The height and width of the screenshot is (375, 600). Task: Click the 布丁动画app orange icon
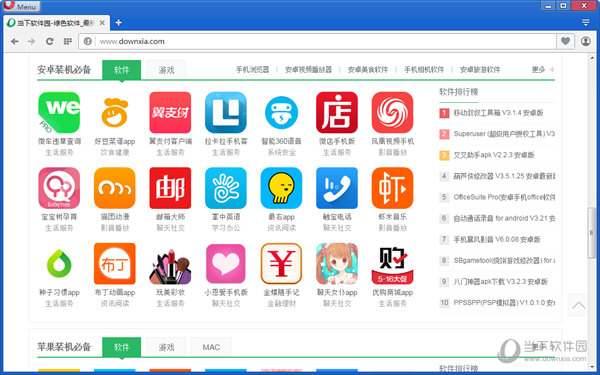coord(114,264)
